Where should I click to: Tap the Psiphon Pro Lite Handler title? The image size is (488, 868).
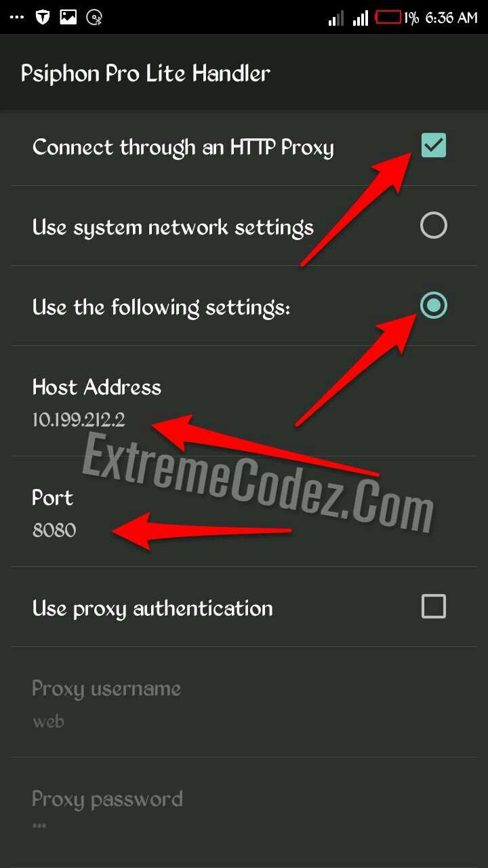click(x=146, y=73)
